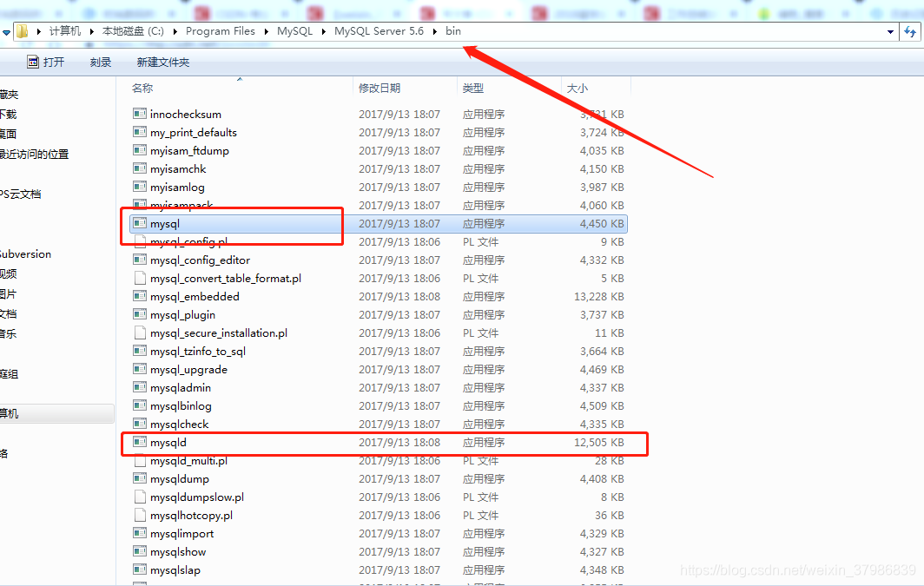Select 下载 in sidebar favorites
The image size is (924, 586).
click(x=9, y=115)
